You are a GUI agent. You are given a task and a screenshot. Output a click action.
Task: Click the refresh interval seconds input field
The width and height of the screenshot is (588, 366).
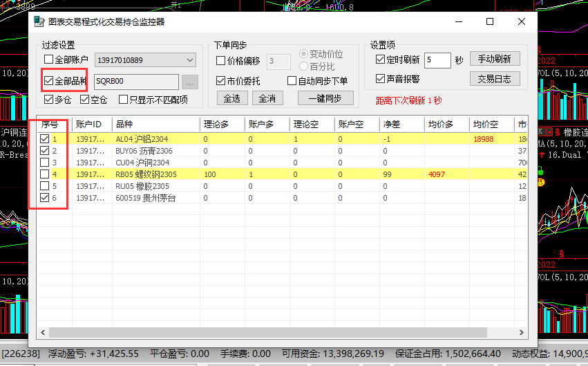click(x=437, y=60)
